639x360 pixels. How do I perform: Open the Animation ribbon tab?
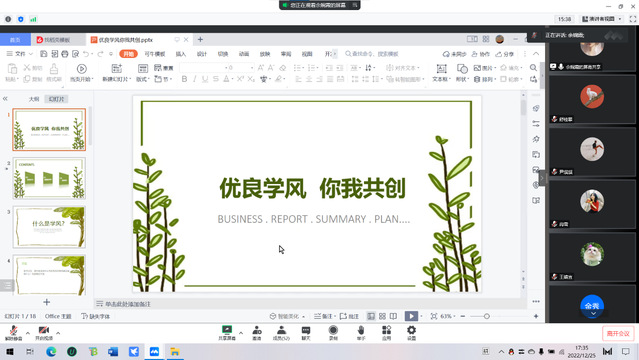point(244,54)
